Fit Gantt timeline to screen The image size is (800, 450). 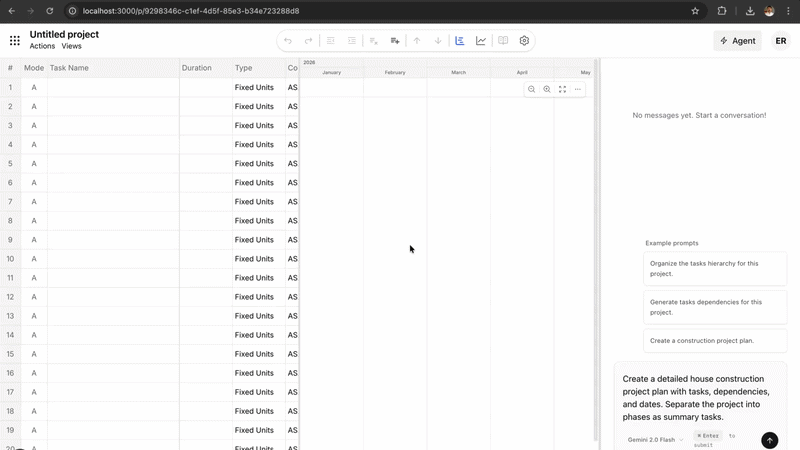click(x=562, y=89)
